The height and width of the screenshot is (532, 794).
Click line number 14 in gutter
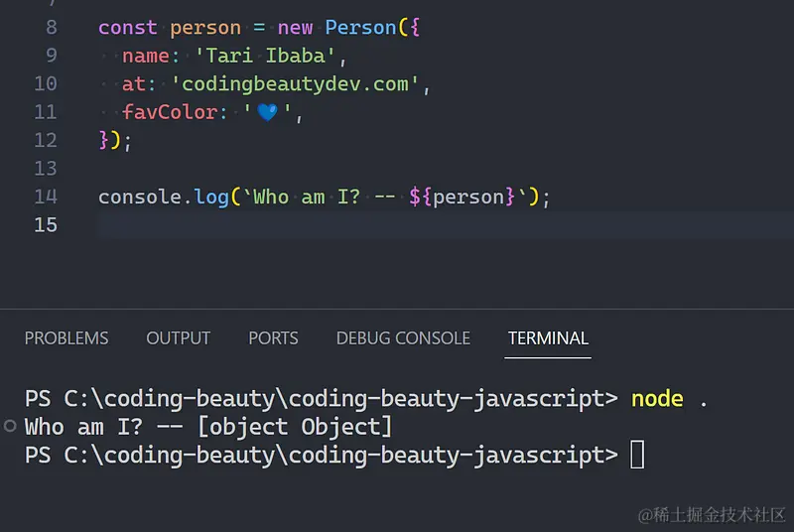pos(46,197)
